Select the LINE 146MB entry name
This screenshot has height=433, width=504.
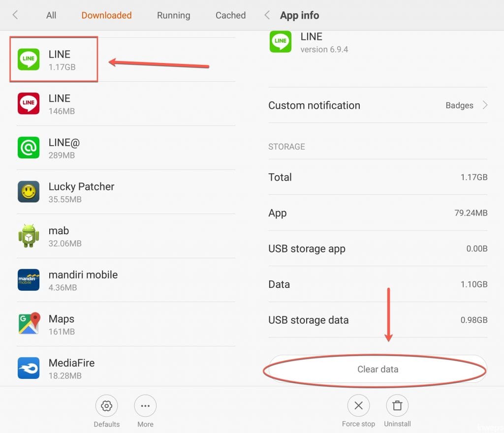60,98
